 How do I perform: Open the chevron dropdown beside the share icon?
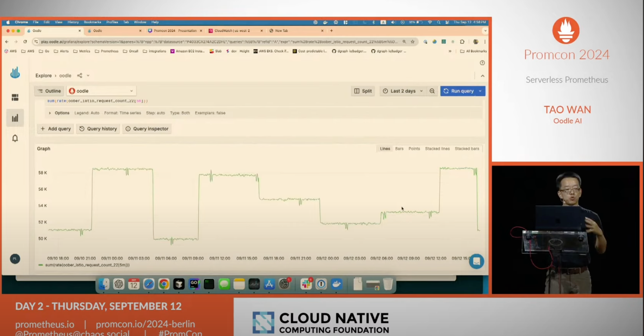(x=88, y=75)
